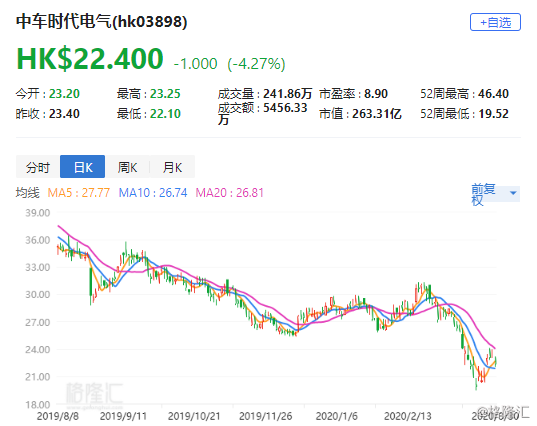
Task: Click the 市值 value 263.31亿
Action: tap(377, 114)
